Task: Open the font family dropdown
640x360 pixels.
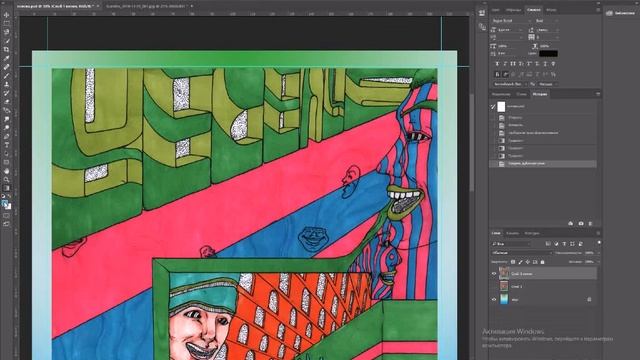Action: pyautogui.click(x=511, y=21)
